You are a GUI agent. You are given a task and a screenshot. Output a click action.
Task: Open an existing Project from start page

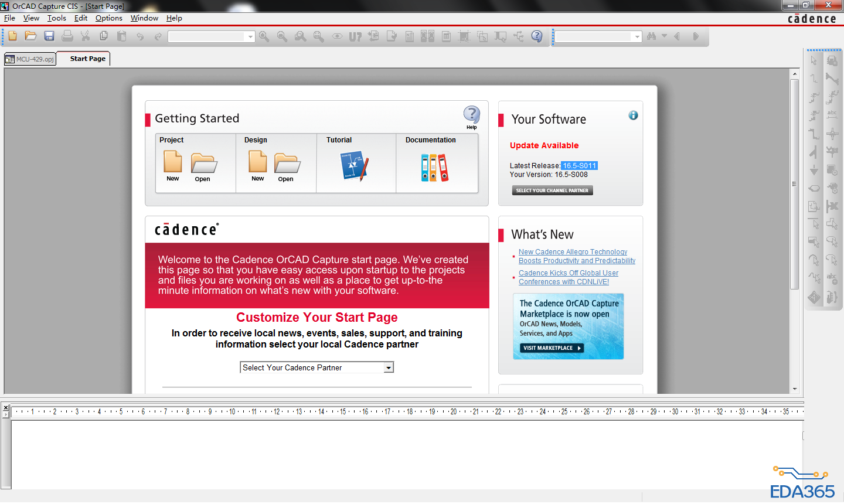pos(203,168)
